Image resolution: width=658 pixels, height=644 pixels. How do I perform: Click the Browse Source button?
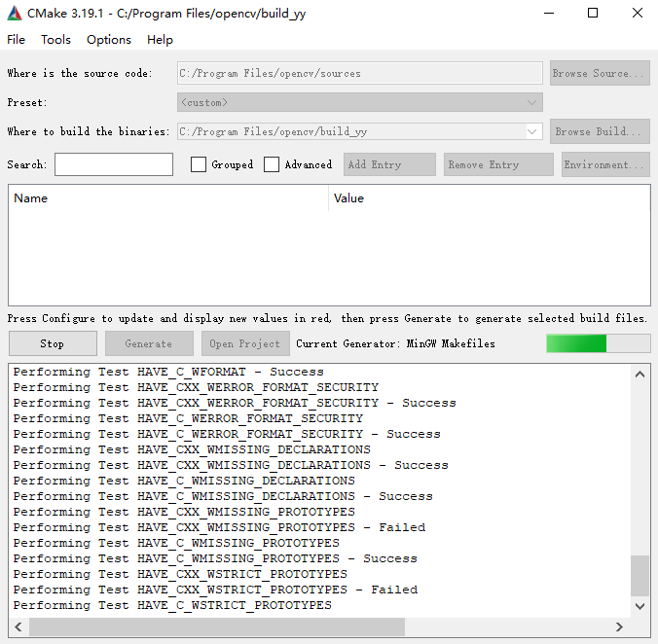600,73
